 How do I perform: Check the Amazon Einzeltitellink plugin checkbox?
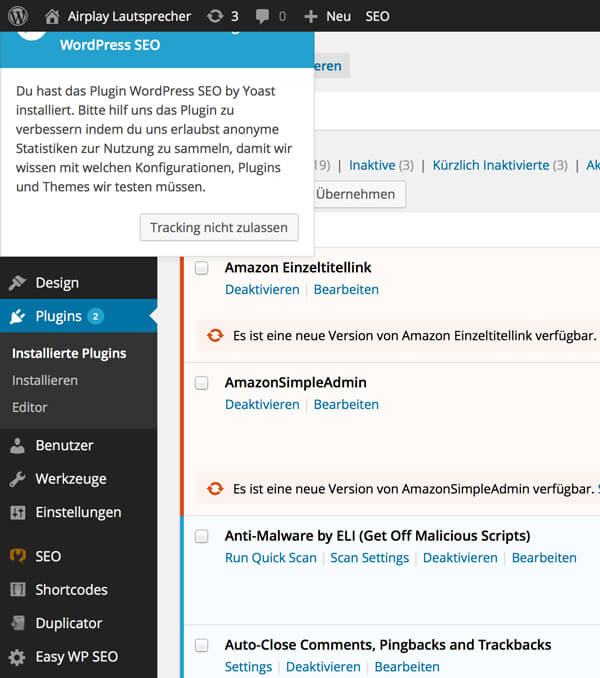click(201, 268)
